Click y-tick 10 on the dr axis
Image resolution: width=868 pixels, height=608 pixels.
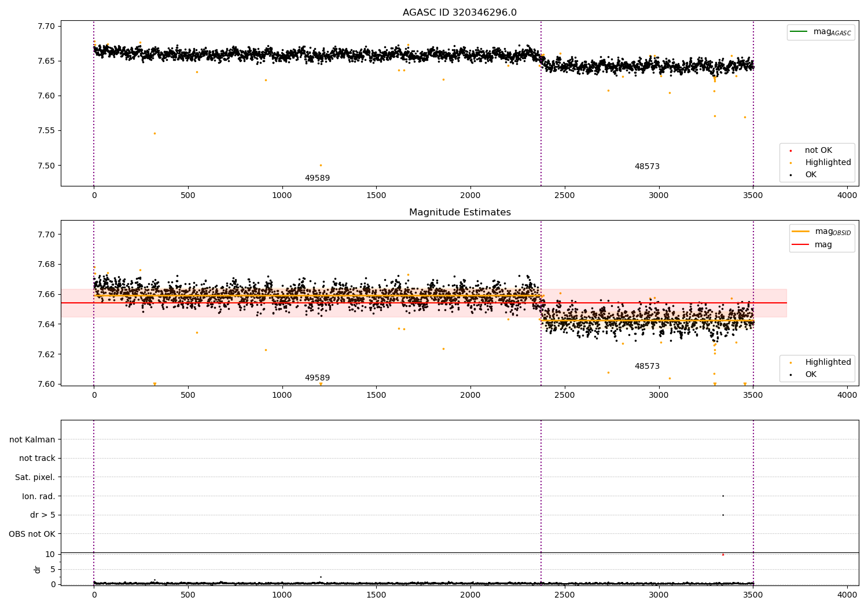(50, 554)
